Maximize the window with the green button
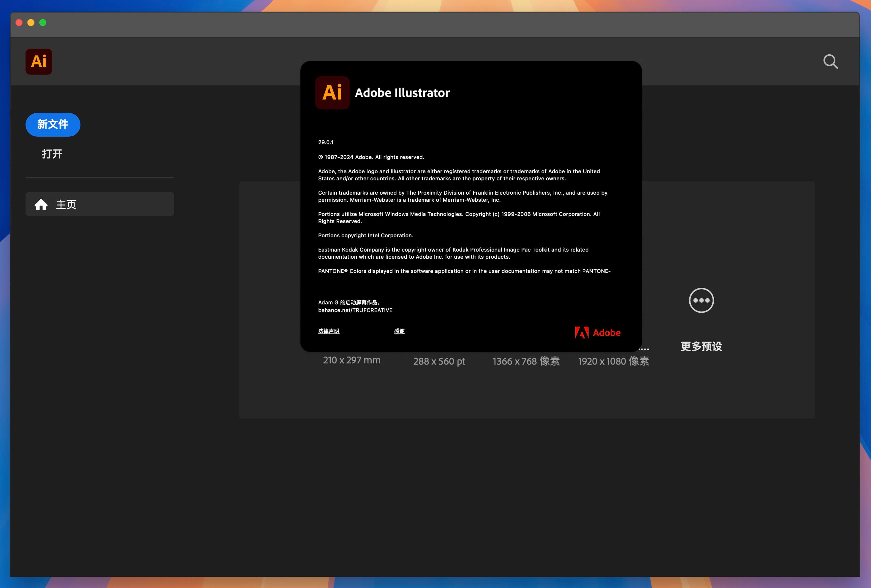871x588 pixels. coord(43,23)
